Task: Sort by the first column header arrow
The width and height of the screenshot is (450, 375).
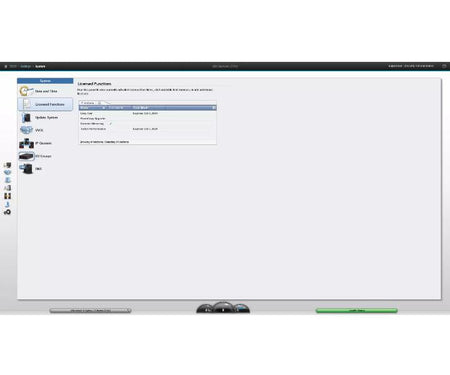Action: tap(104, 108)
